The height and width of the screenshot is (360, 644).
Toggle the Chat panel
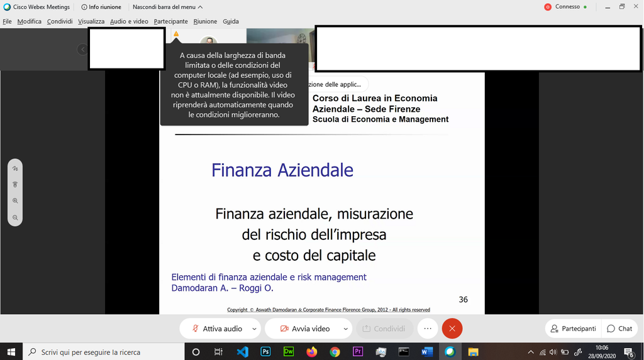(x=619, y=329)
